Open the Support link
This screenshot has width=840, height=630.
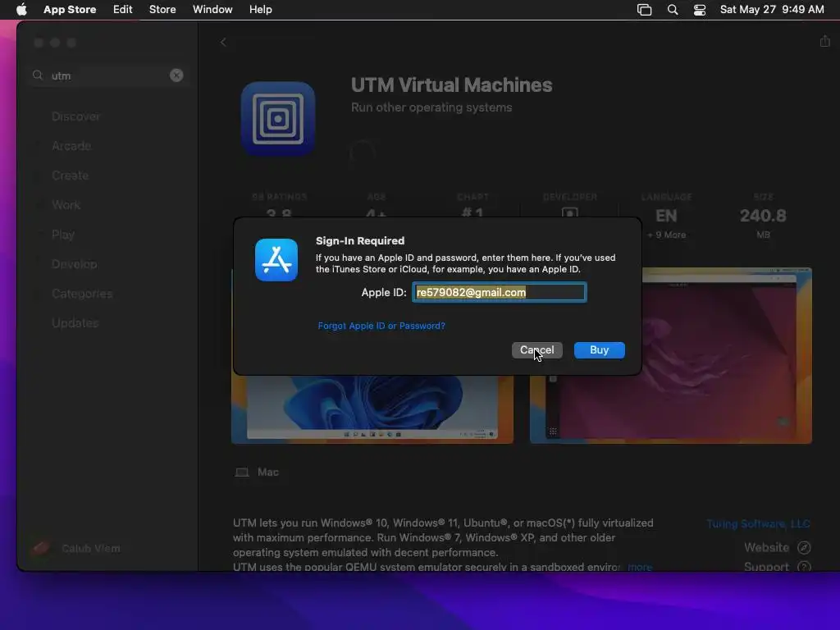(767, 566)
